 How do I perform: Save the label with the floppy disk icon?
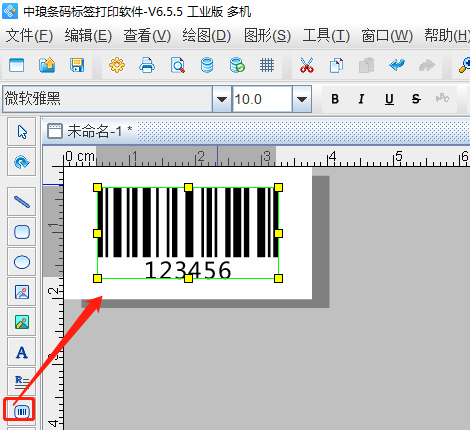(77, 65)
